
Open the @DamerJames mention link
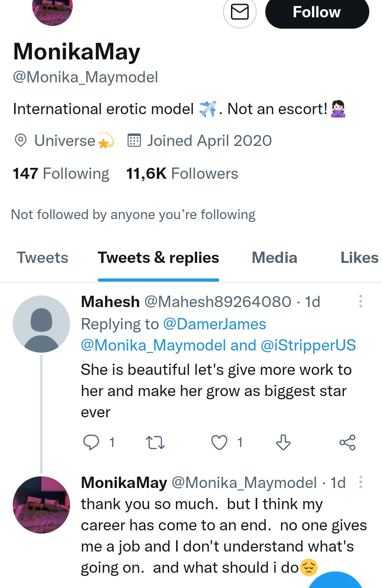point(214,324)
